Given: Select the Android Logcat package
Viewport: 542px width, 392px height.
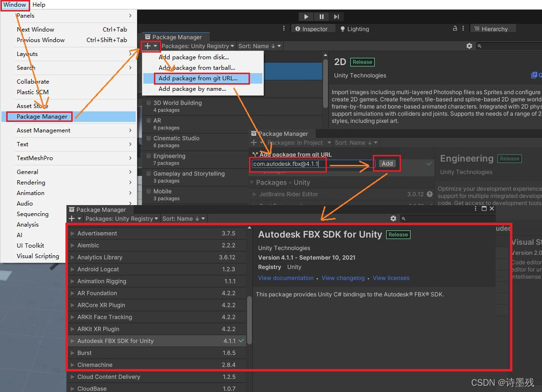Looking at the screenshot, I should [x=157, y=269].
